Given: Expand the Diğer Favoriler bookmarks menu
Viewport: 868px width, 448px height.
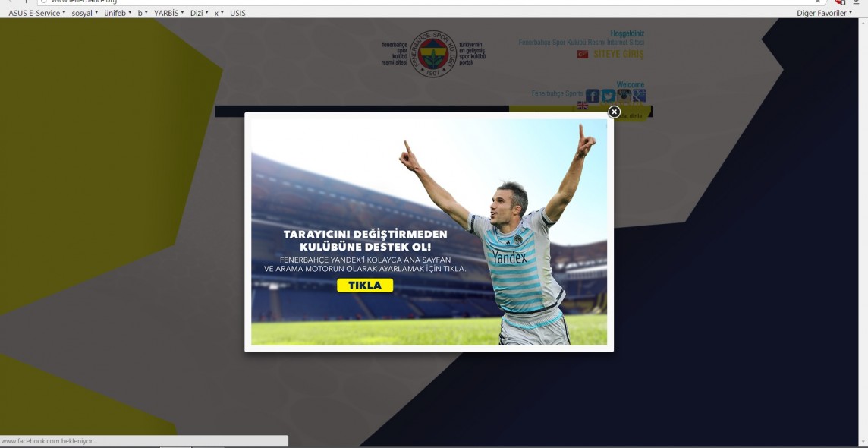Looking at the screenshot, I should [x=824, y=13].
